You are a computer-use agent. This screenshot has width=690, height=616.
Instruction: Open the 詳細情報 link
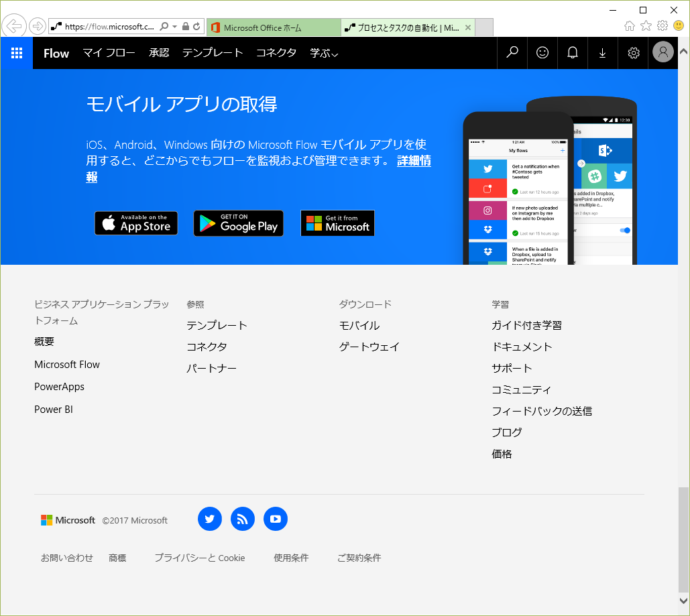pos(414,161)
